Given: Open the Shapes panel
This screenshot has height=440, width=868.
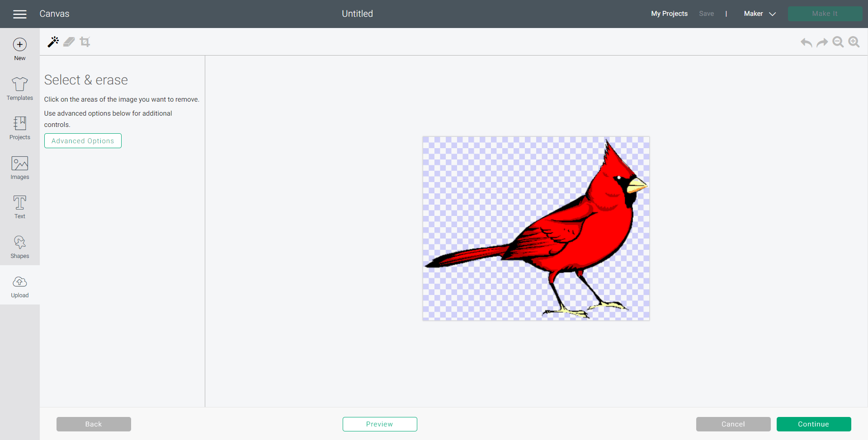Looking at the screenshot, I should tap(19, 247).
